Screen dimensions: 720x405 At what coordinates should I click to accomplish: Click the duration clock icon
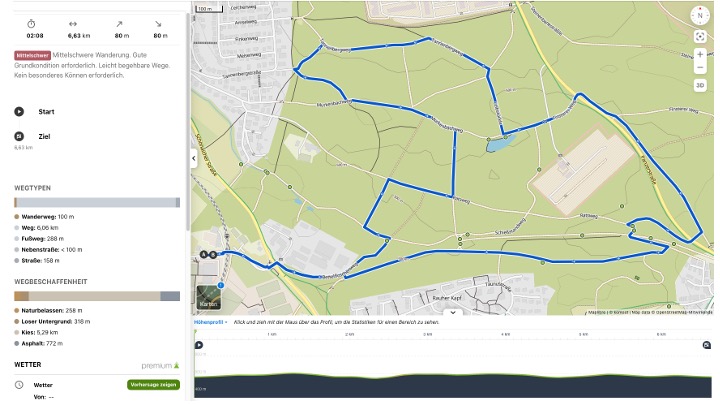pos(31,23)
